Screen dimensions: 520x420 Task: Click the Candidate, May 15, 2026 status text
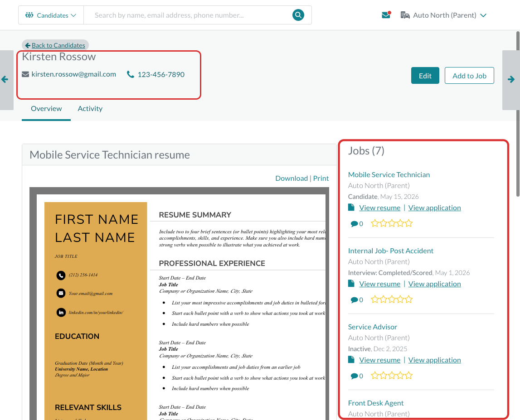point(383,197)
